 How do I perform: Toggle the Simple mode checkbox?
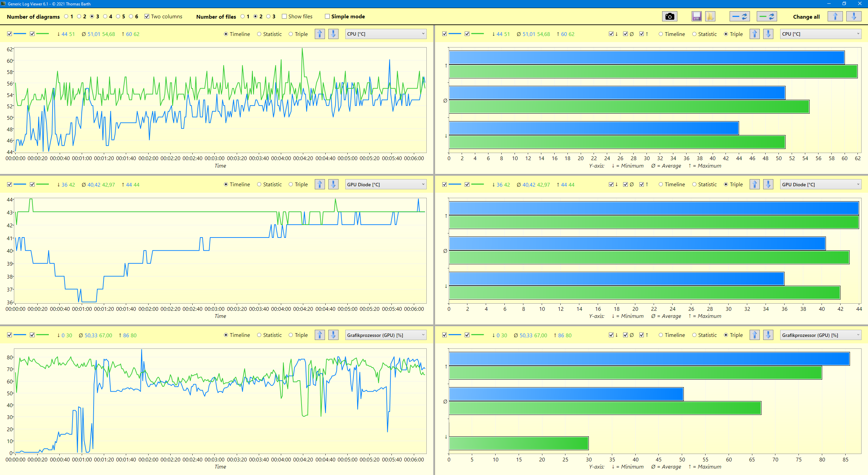(327, 17)
